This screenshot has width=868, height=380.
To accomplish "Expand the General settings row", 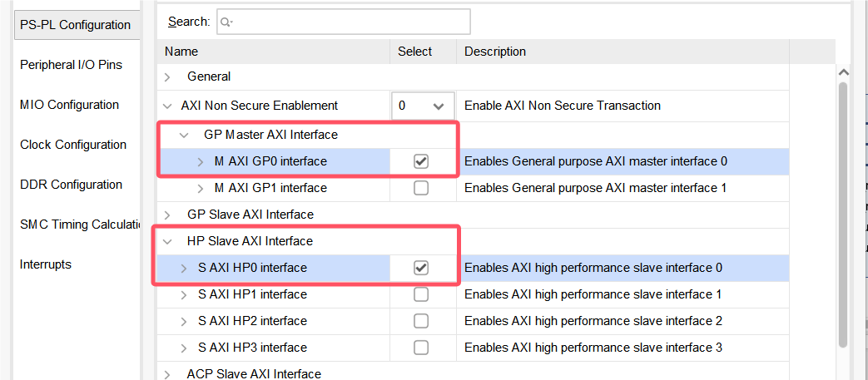I will pyautogui.click(x=168, y=76).
